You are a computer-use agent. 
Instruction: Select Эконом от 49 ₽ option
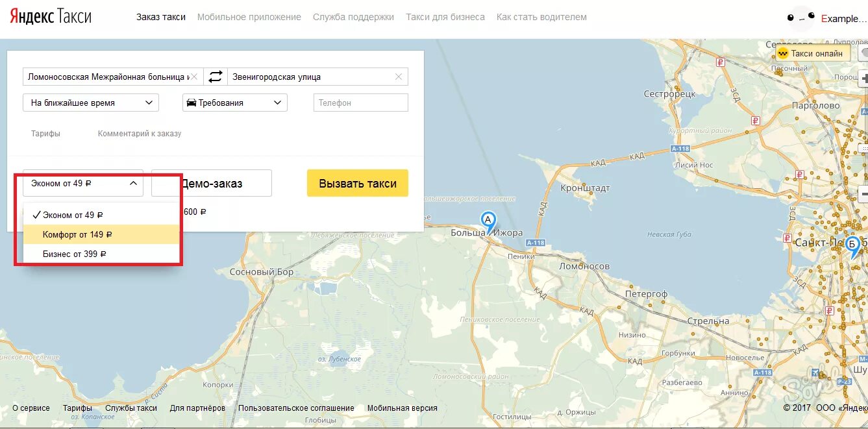tap(101, 215)
